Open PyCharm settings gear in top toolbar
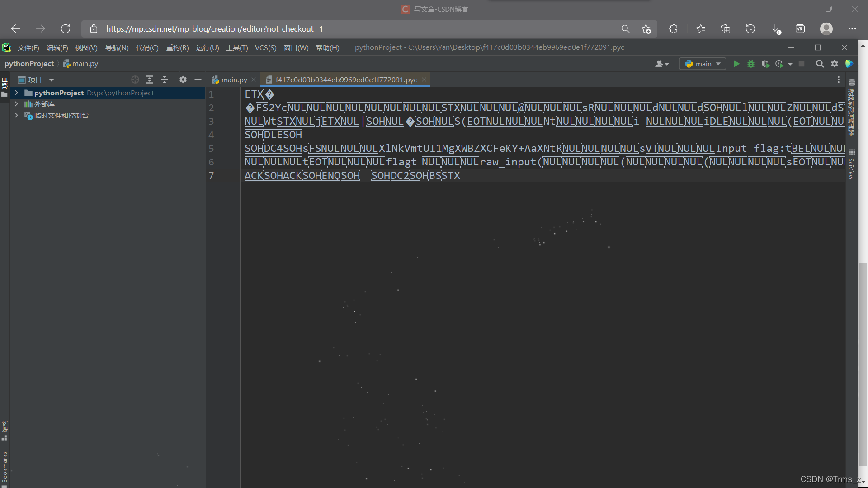Screen dimensions: 868x488 [x=835, y=64]
